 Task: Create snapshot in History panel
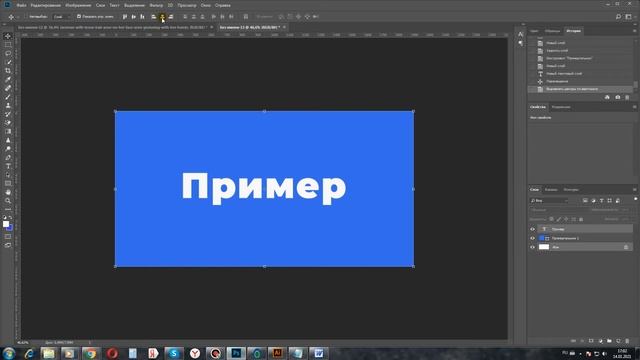(x=618, y=97)
